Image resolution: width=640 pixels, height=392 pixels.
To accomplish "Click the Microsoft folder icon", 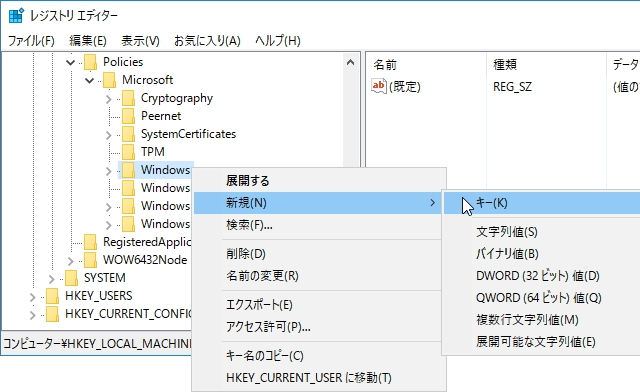I will coord(109,80).
